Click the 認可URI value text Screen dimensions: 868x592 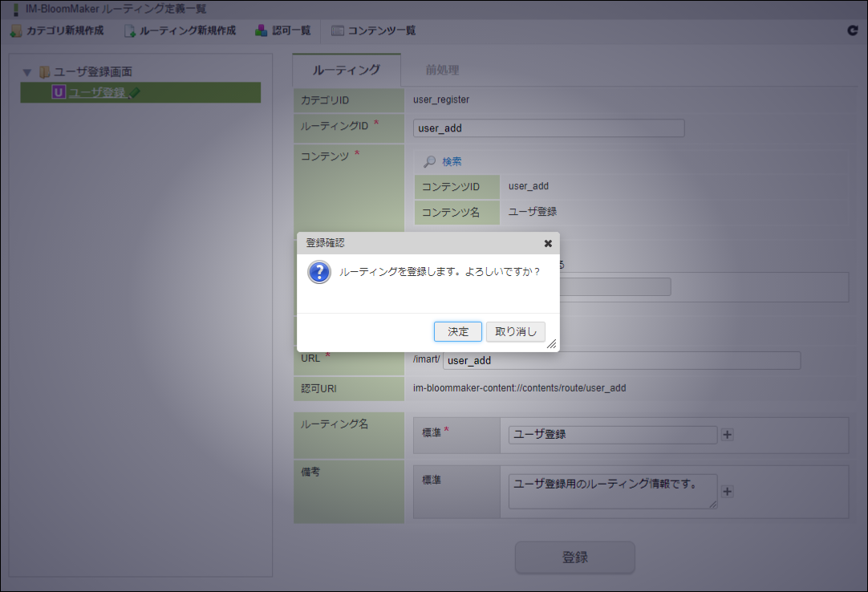(519, 388)
